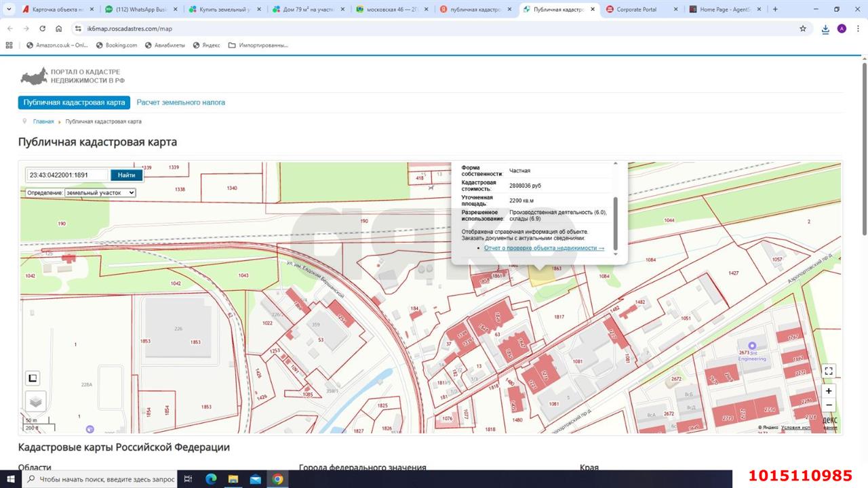Expand the Определение object type dropdown
Viewport: 868px width, 488px height.
pos(100,192)
